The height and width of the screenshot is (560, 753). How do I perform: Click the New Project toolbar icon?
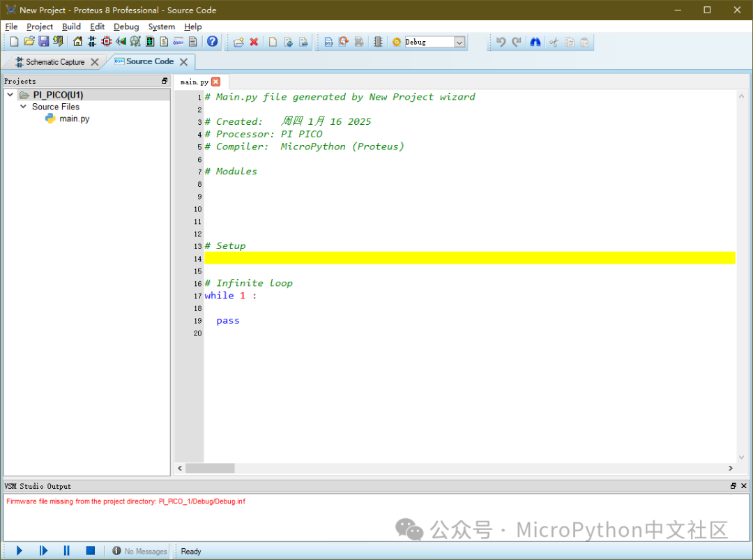pyautogui.click(x=15, y=42)
